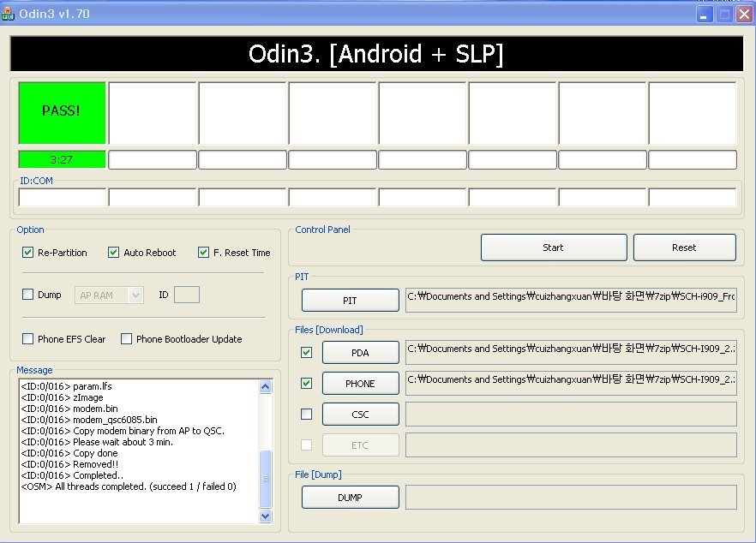Click the empty CSC path field
Image resolution: width=756 pixels, height=543 pixels.
[x=571, y=415]
